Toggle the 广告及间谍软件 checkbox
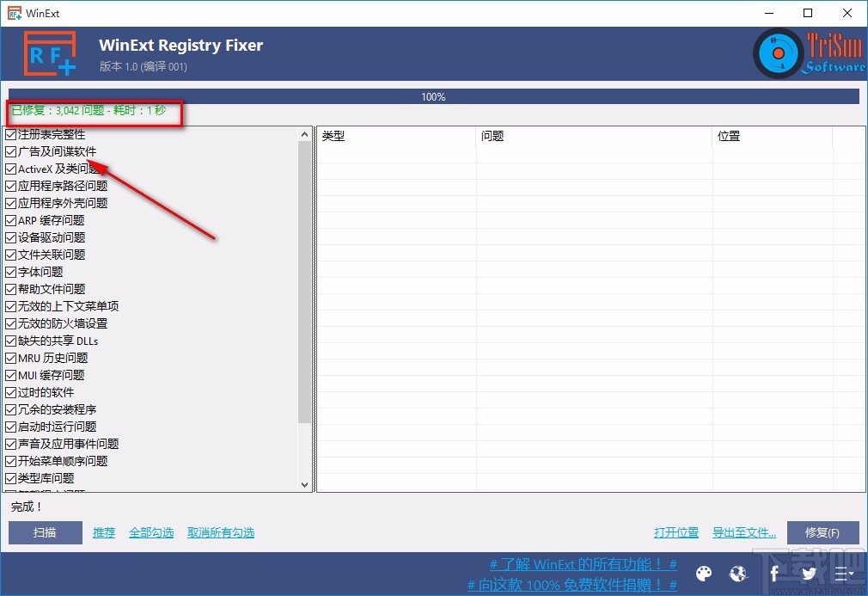 click(x=10, y=151)
